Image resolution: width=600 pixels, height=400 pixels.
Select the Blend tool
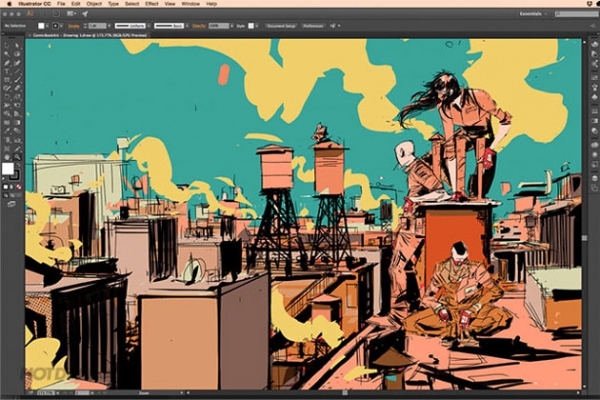pyautogui.click(x=17, y=131)
